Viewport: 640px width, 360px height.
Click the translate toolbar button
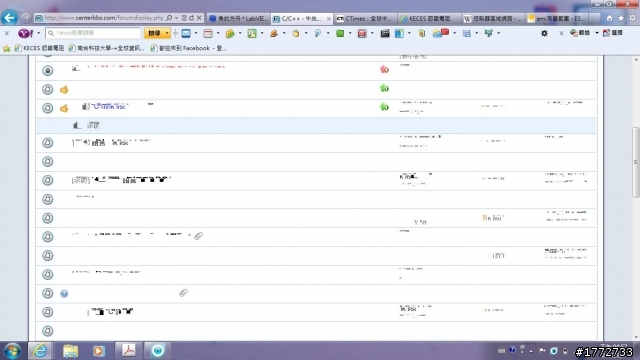point(580,33)
